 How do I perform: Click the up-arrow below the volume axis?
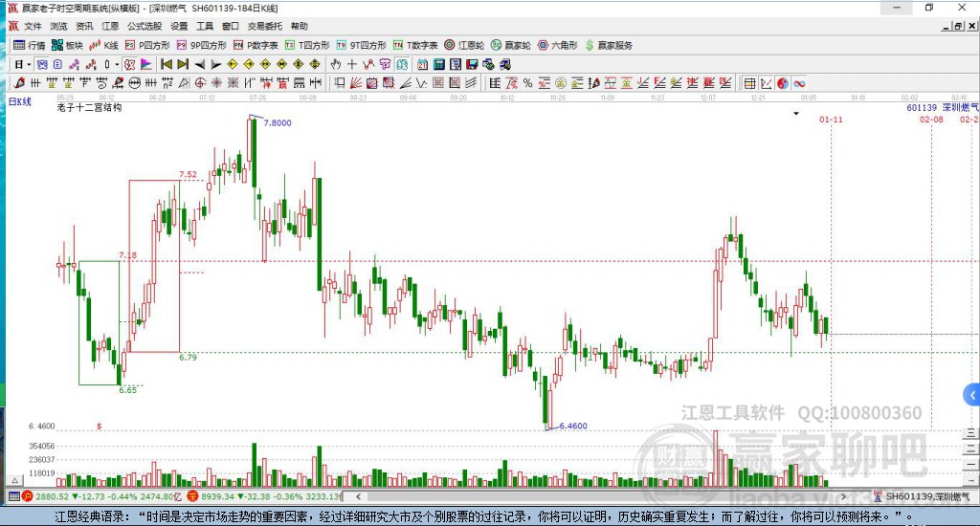coord(15,481)
